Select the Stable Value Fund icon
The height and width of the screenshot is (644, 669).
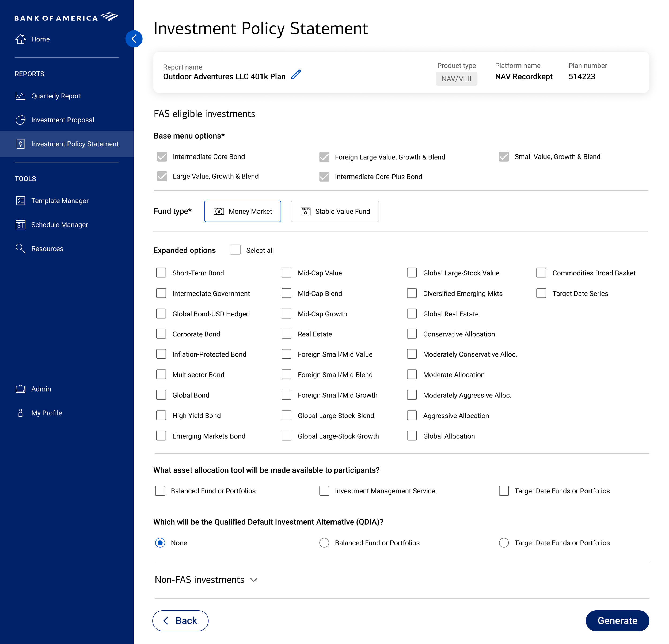tap(305, 211)
